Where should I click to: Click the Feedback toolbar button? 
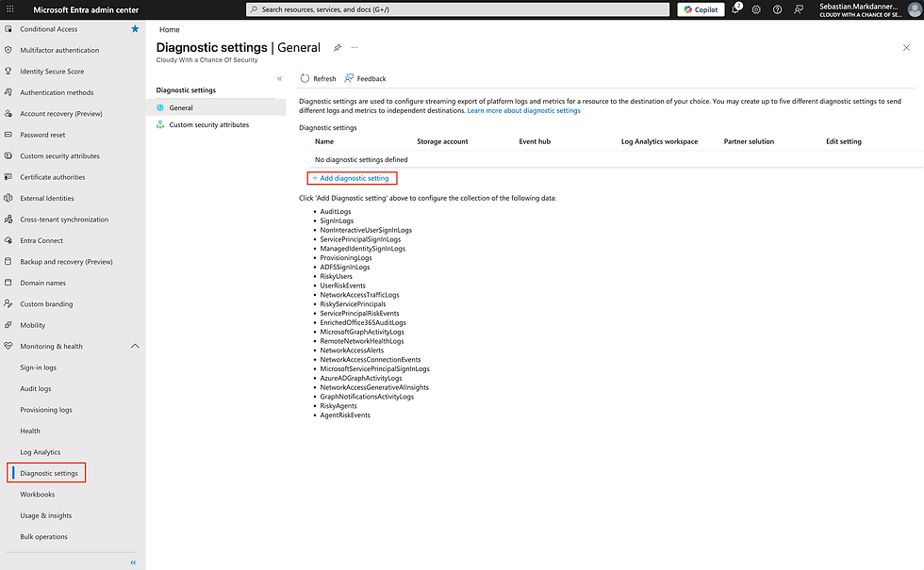[x=366, y=79]
